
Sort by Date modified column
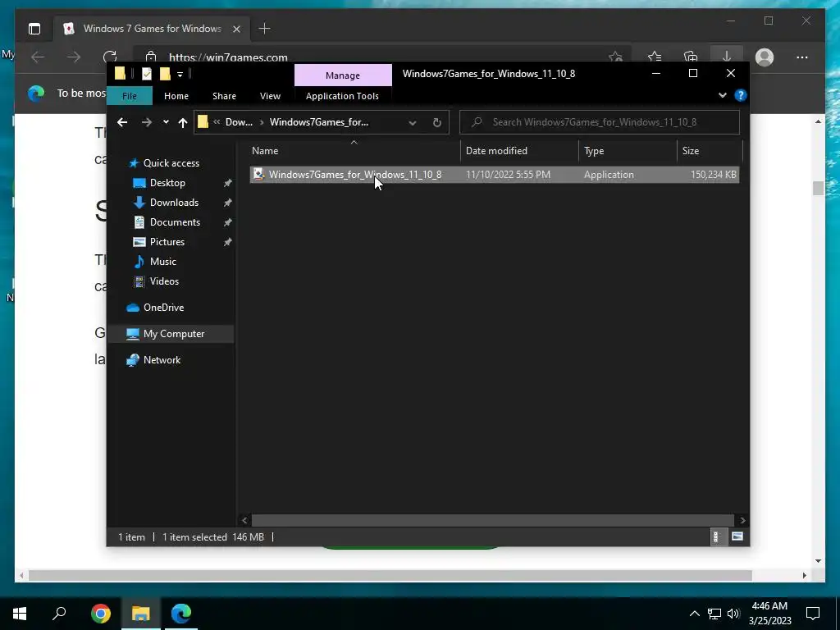pyautogui.click(x=519, y=151)
